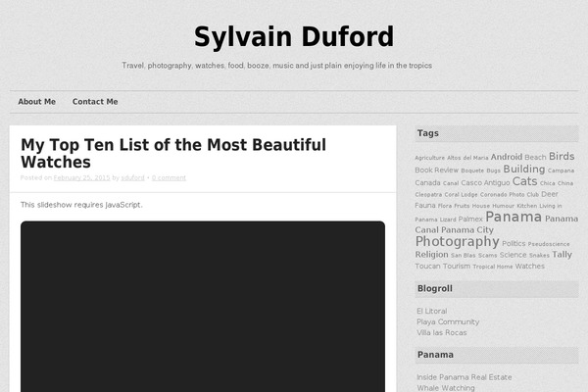
Task: Open the Contact Me page
Action: point(95,102)
